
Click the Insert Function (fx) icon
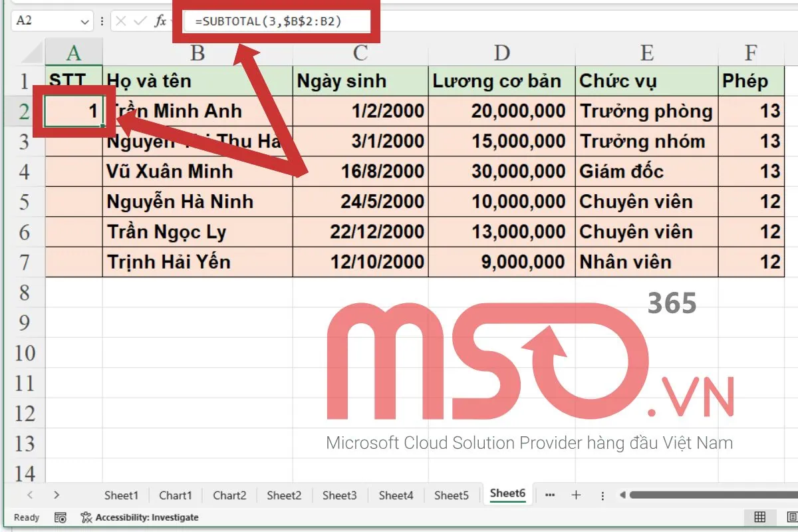pos(162,21)
